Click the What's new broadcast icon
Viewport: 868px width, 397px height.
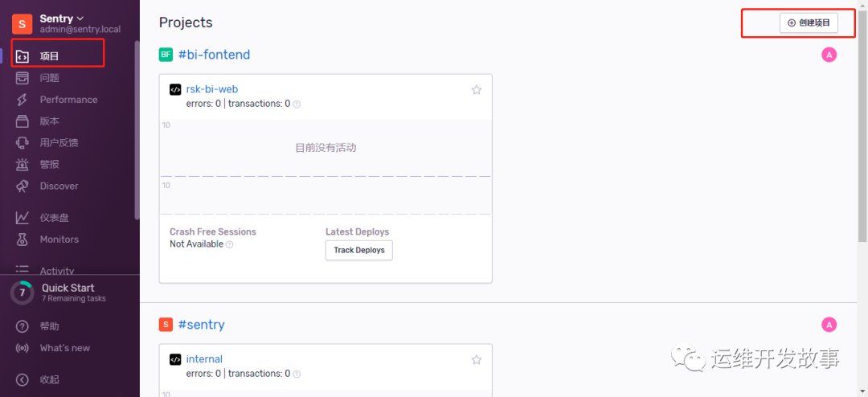point(23,348)
